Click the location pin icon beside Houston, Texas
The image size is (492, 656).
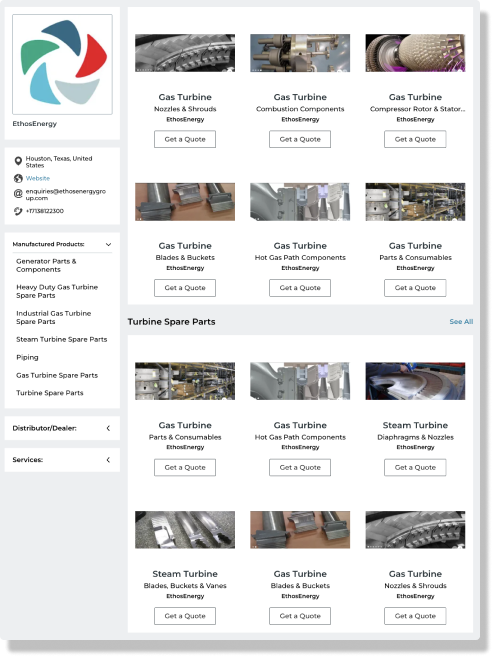pos(18,161)
